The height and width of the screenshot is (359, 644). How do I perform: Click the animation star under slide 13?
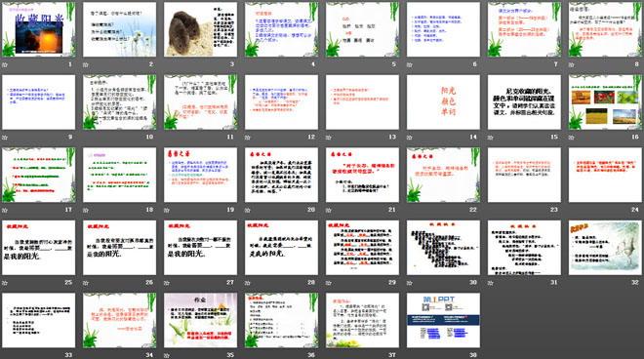coord(328,138)
